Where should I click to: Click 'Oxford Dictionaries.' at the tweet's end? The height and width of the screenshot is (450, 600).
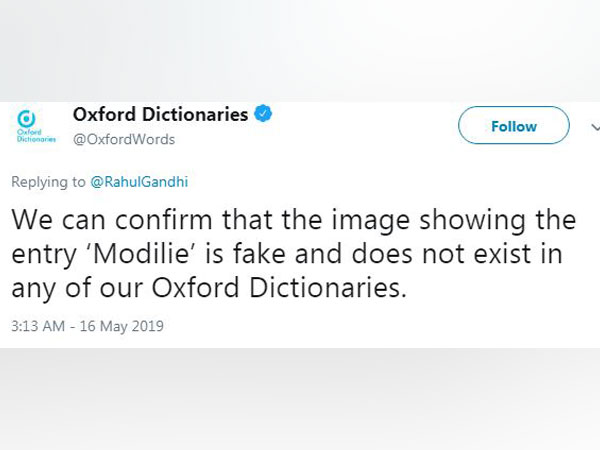pyautogui.click(x=279, y=287)
